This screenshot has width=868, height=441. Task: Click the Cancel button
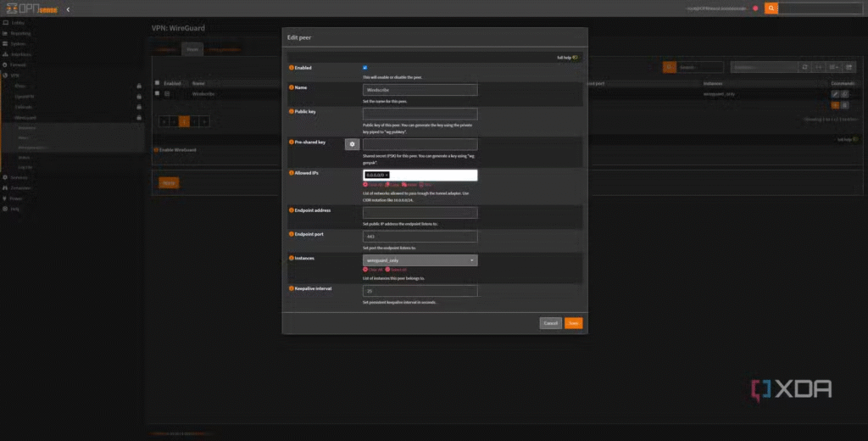coord(550,323)
